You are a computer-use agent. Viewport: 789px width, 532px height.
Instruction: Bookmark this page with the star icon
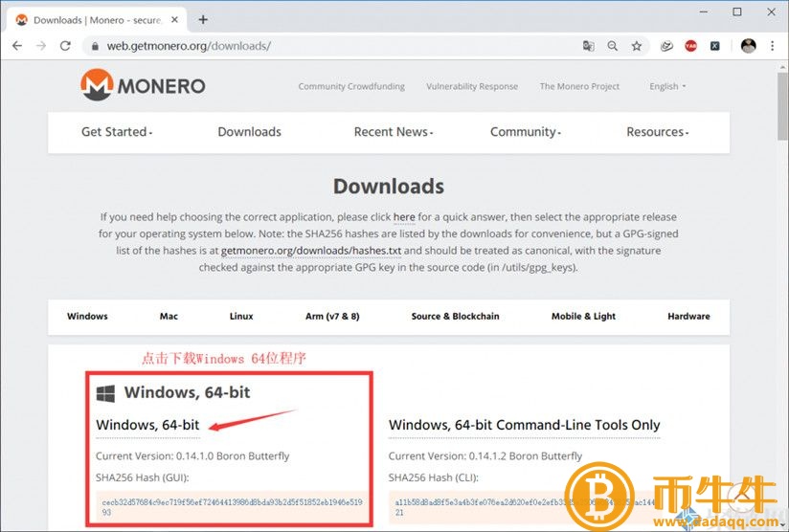637,45
